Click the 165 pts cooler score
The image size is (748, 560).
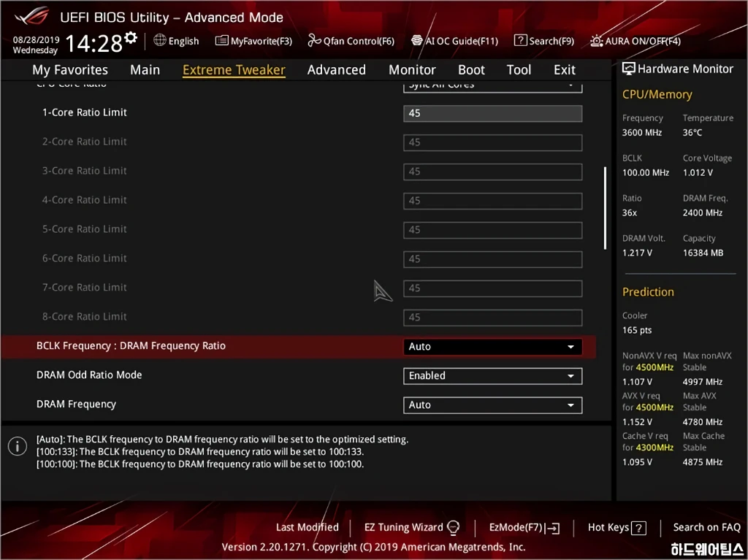(637, 330)
